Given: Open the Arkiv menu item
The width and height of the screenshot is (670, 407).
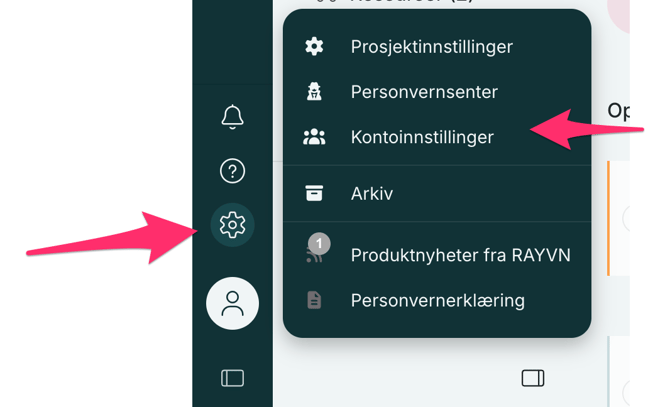Looking at the screenshot, I should [372, 194].
